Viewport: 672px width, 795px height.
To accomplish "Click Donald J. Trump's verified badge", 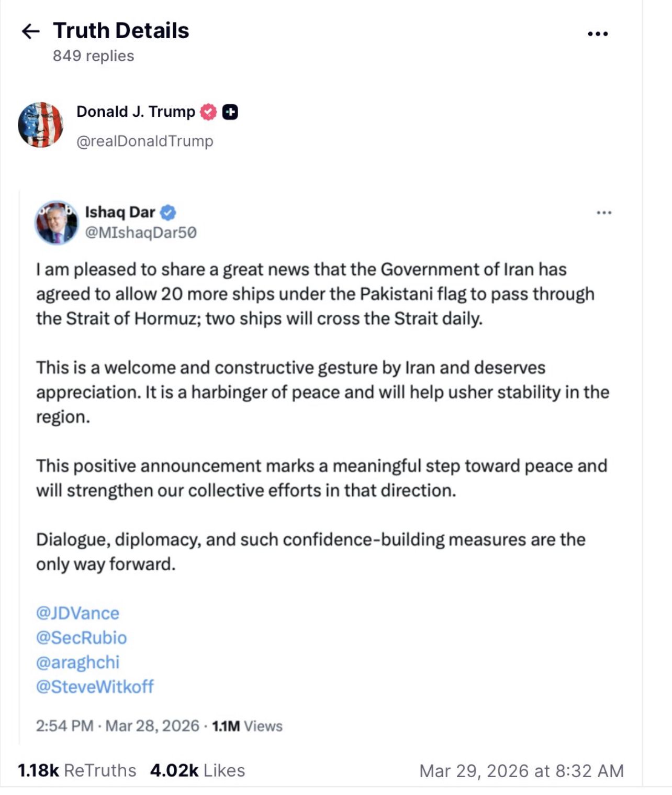I will (208, 111).
